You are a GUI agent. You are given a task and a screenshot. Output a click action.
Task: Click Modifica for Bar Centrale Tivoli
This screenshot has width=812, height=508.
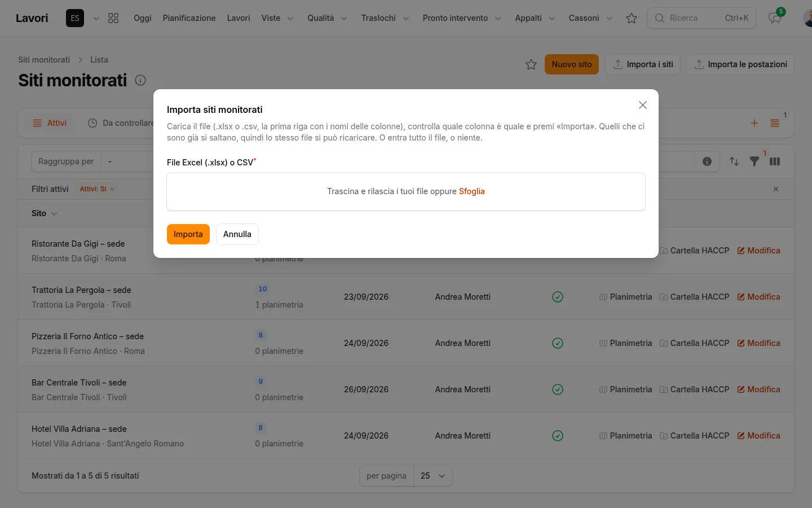pos(759,389)
